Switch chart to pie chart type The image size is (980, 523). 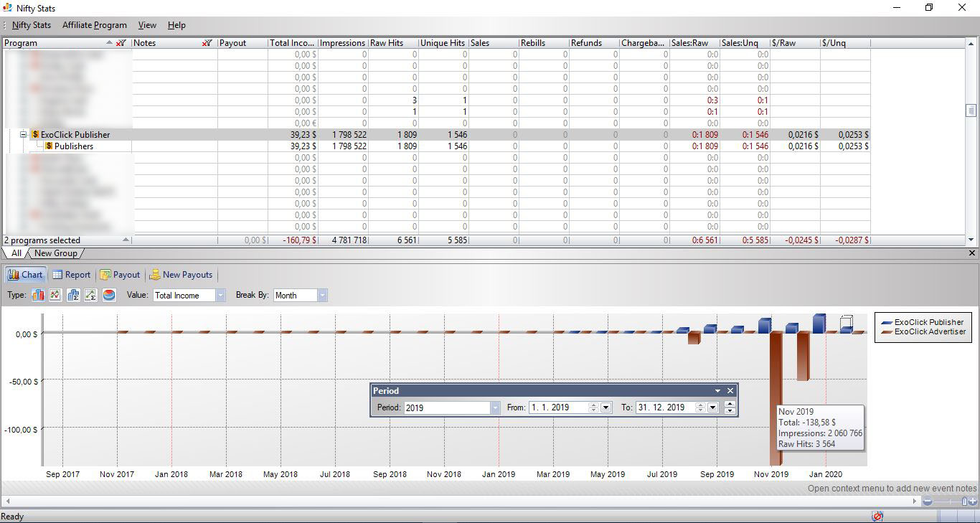108,295
